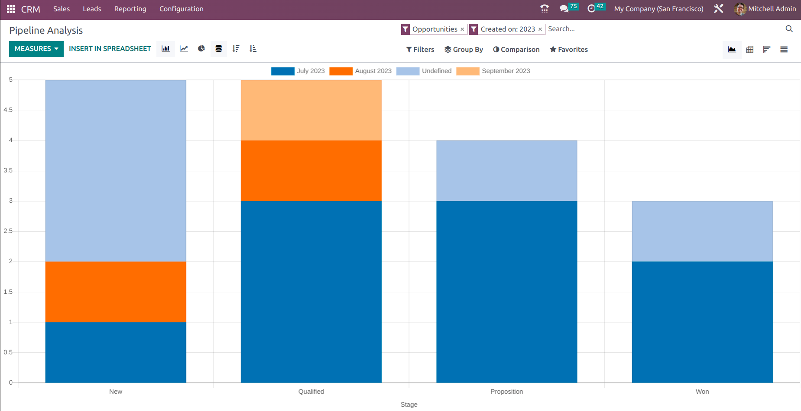
Task: Open the activities clock icon
Action: 593,8
